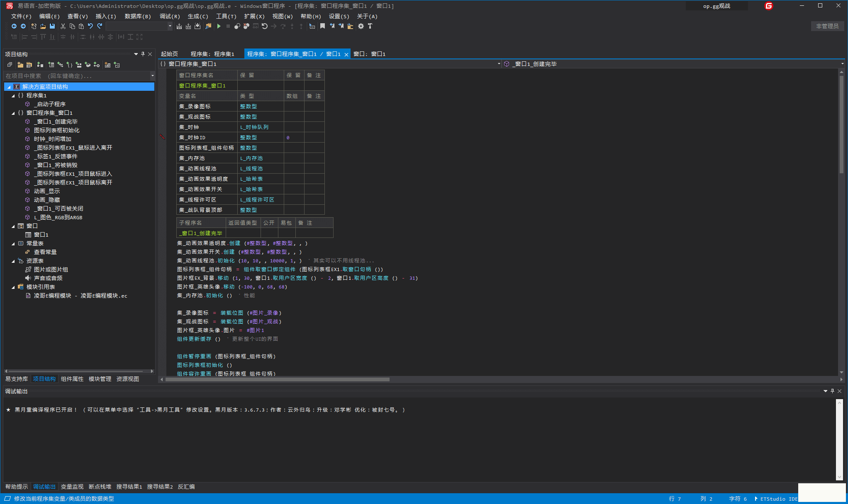Click new folder icon in project panel
Viewport: 848px width, 504px height.
tap(20, 65)
